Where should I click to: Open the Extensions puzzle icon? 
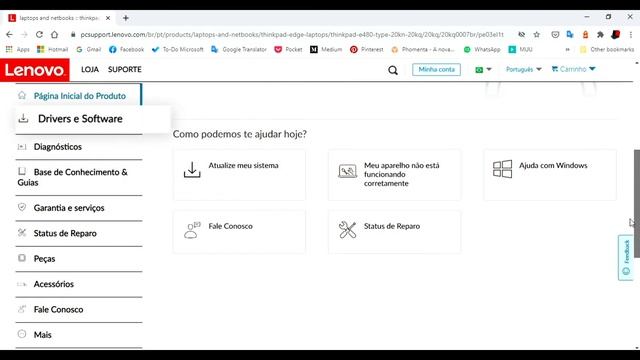pyautogui.click(x=600, y=35)
